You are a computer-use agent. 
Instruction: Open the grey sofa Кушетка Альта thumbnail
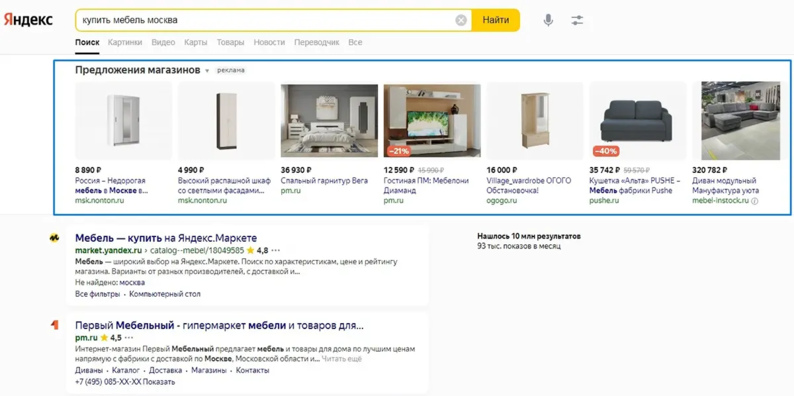638,121
